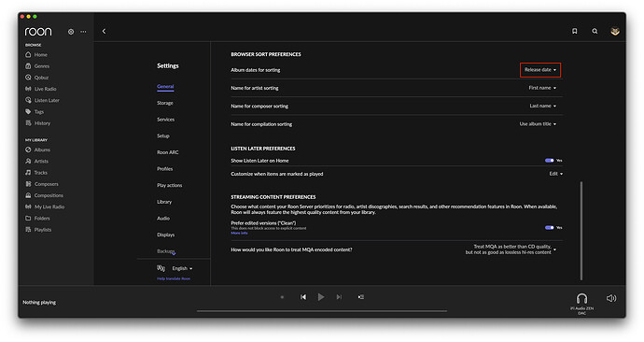
Task: Open the search icon in top bar
Action: [595, 31]
